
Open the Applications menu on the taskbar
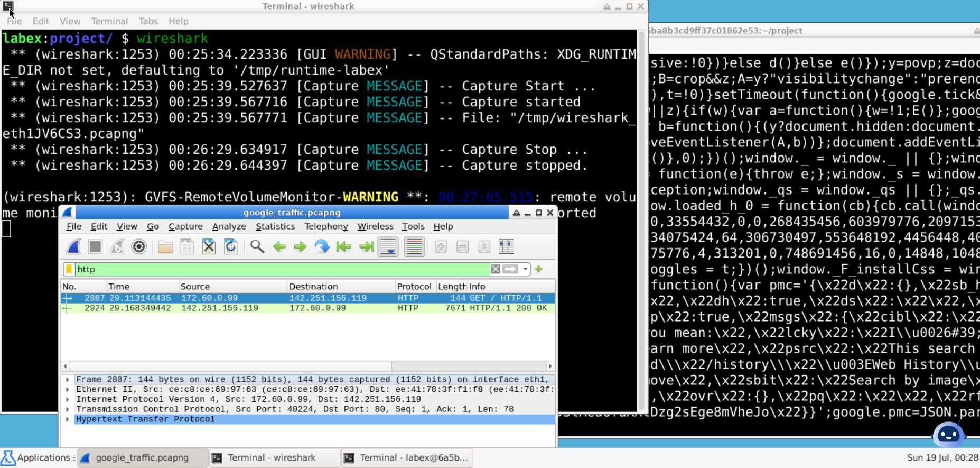pyautogui.click(x=39, y=458)
